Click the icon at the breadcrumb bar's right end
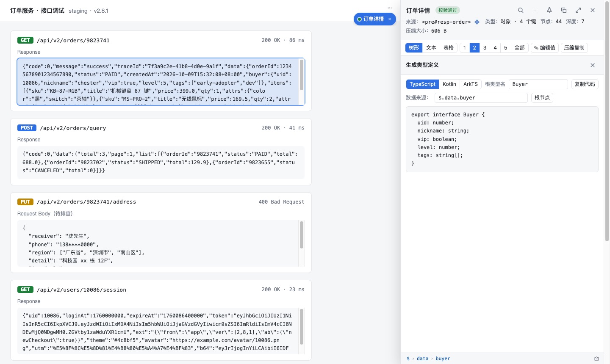The width and height of the screenshot is (610, 364). click(x=596, y=358)
